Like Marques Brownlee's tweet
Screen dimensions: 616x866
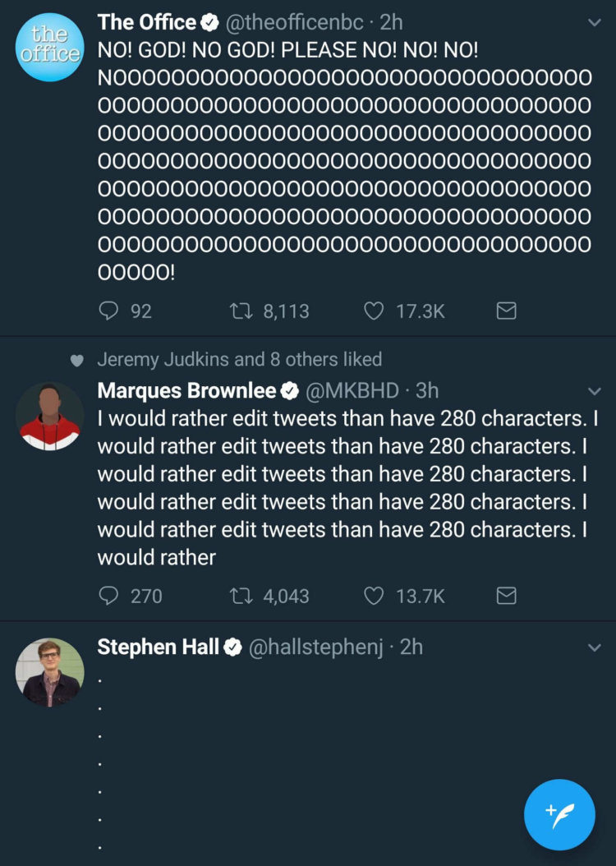[x=374, y=596]
